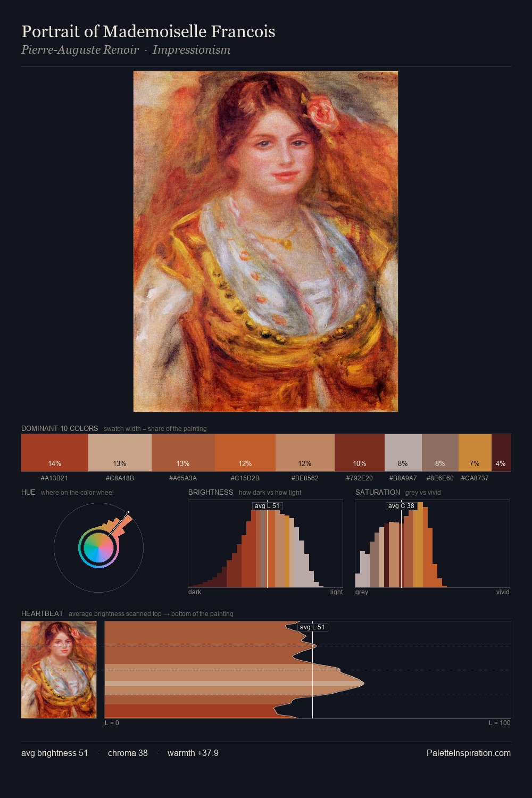Click the 'avg L 51' label on Brightness histogram
The width and height of the screenshot is (532, 798).
[267, 506]
